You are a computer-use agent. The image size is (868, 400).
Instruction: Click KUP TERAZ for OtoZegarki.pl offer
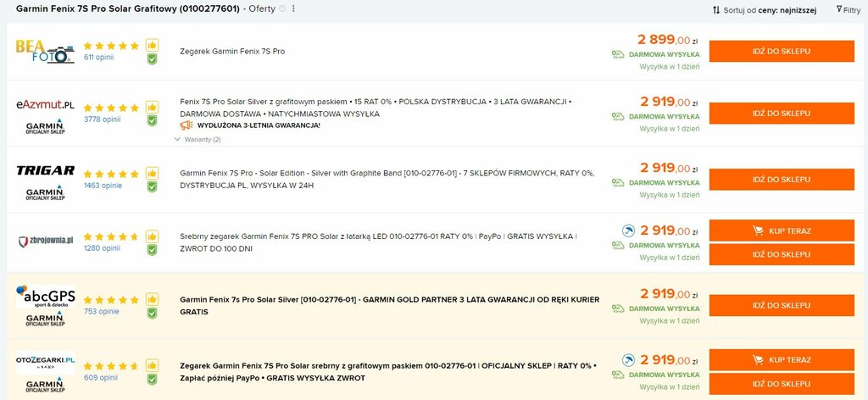(782, 360)
